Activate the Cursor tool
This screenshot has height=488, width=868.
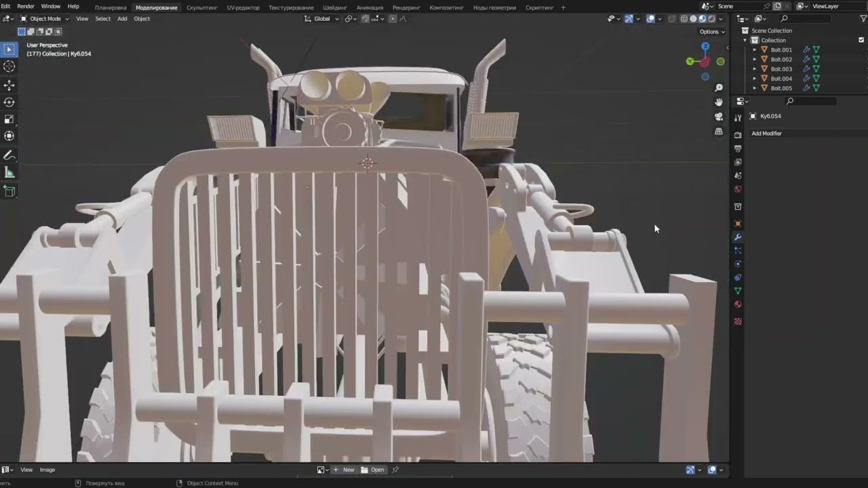click(9, 66)
